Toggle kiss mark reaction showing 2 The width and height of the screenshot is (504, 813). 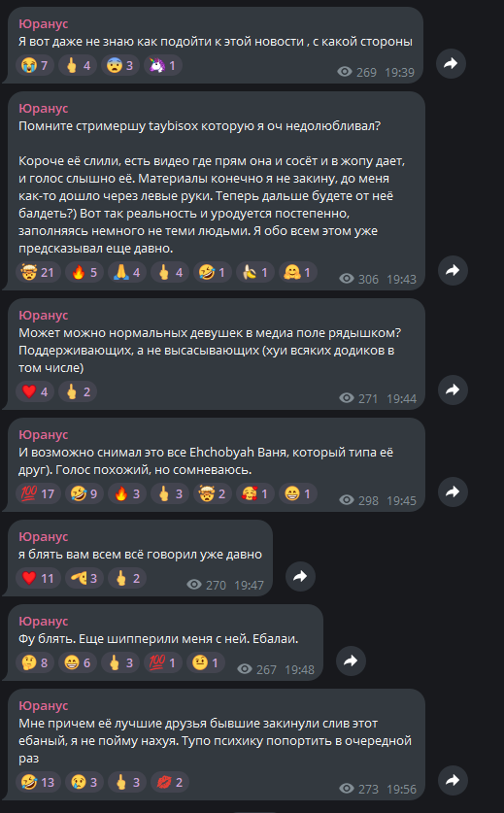170,782
